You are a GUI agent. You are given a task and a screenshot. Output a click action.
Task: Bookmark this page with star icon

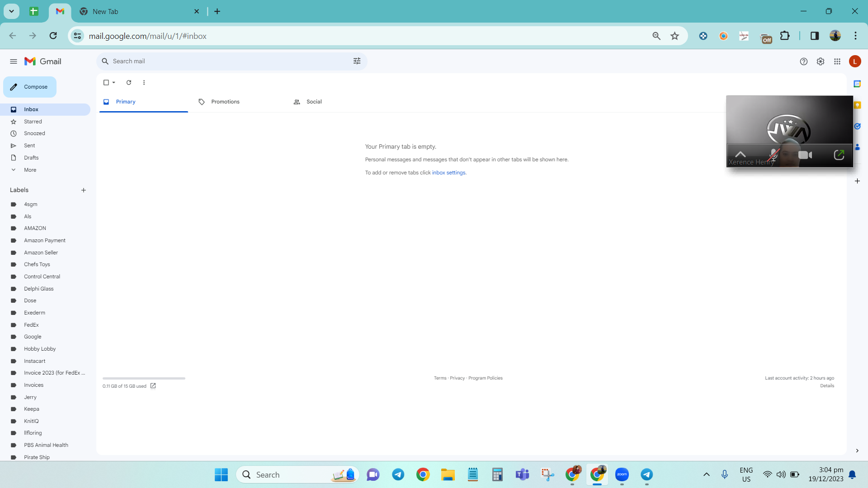point(675,36)
